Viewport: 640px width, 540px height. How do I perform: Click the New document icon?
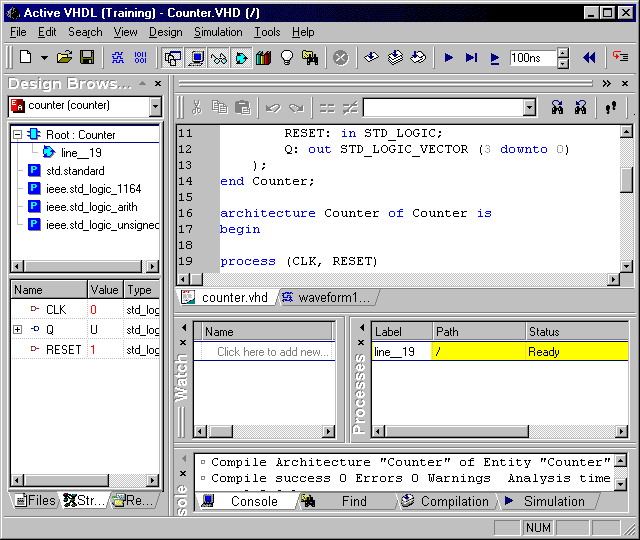[x=26, y=58]
